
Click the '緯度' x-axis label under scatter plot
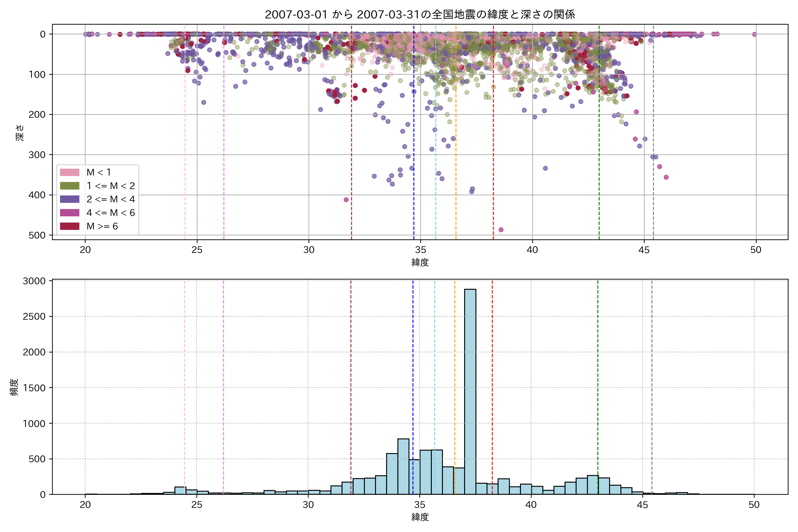pos(420,262)
